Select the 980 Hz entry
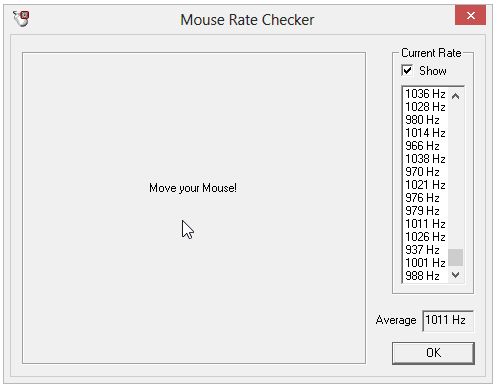 [425, 120]
